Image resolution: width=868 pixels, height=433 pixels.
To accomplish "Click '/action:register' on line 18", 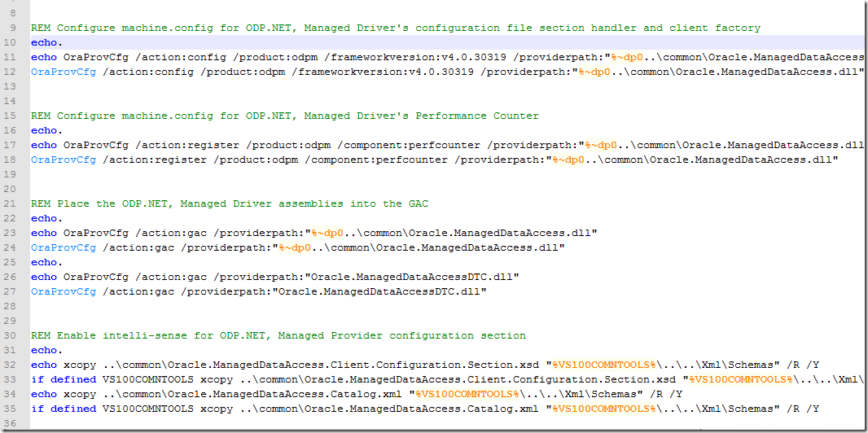I will point(155,160).
